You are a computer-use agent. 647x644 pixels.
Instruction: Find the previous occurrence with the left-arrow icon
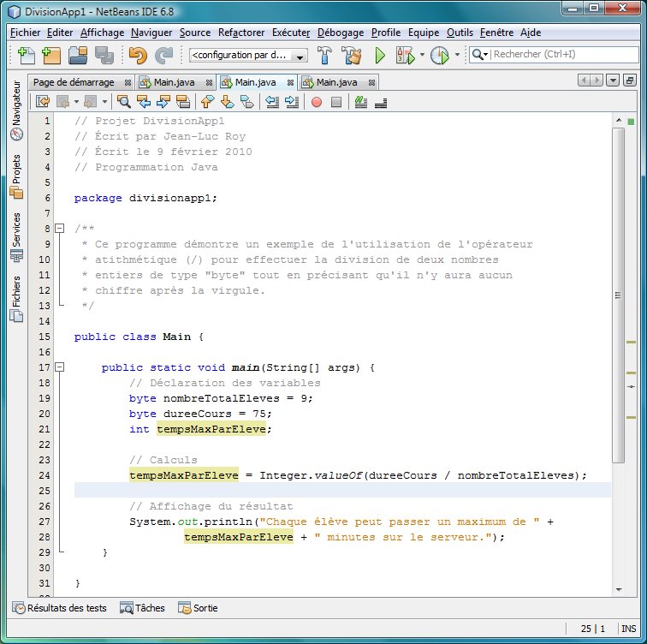[x=143, y=102]
